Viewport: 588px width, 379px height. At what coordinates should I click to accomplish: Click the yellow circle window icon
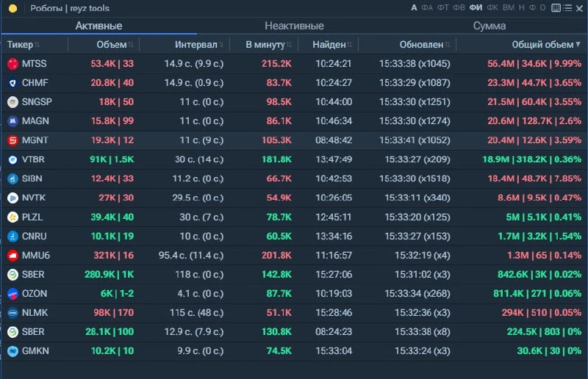click(12, 8)
